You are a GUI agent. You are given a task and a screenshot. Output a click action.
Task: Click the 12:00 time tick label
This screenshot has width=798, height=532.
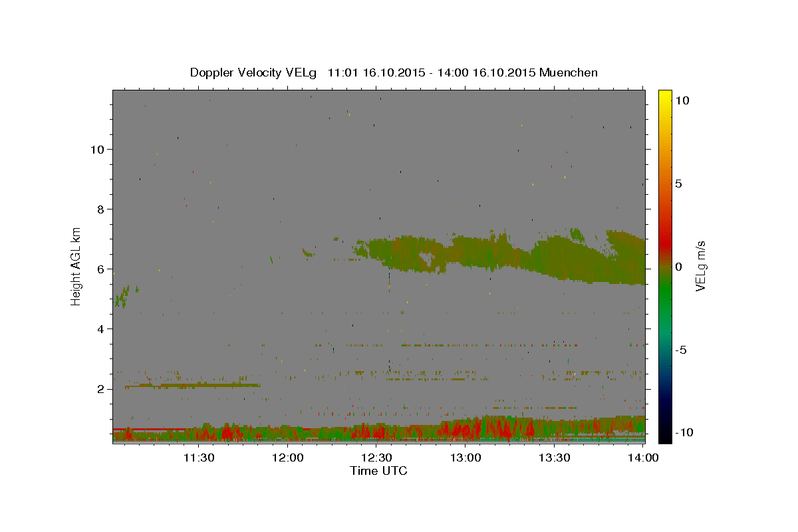point(288,458)
